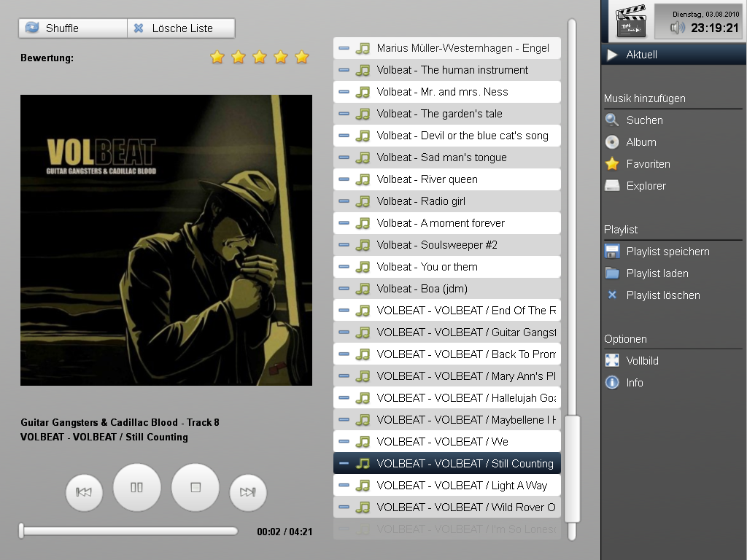
Task: Remove River queen via minus icon
Action: 344,179
